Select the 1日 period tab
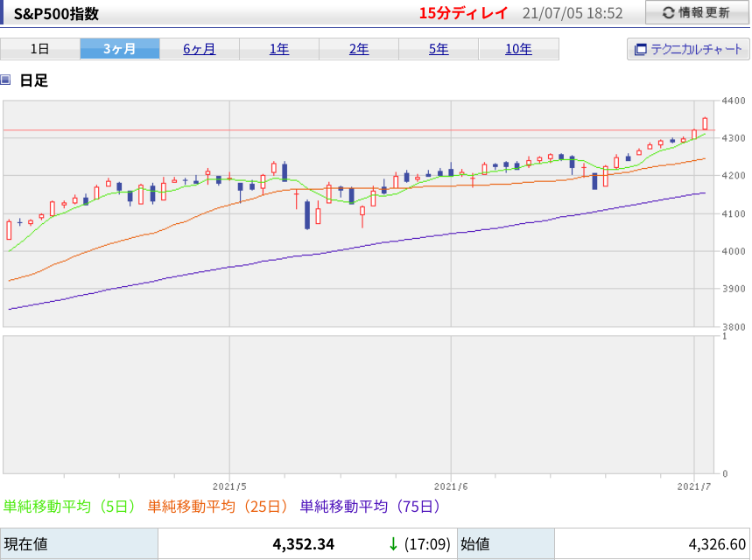The width and height of the screenshot is (752, 560). point(39,49)
